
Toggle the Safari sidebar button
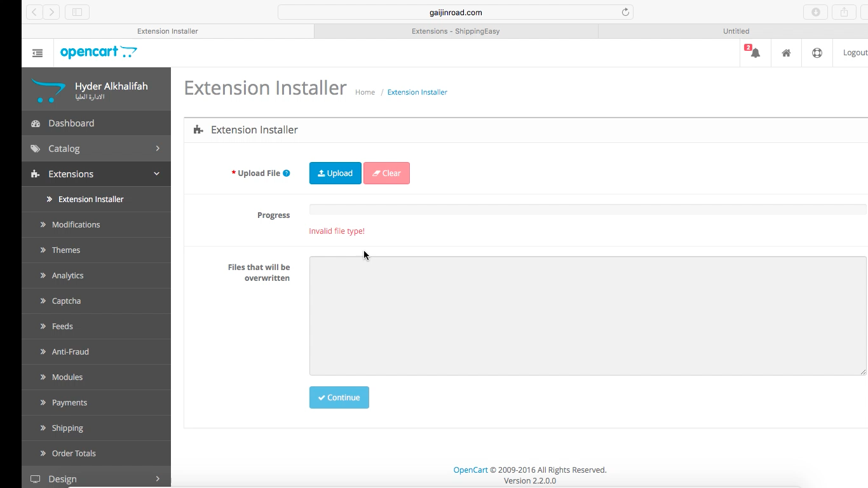click(78, 12)
